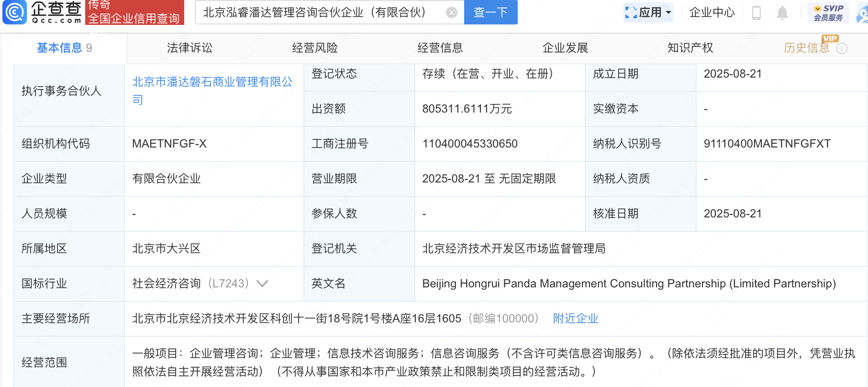Open notifications bell icon
868x387 pixels.
coord(782,12)
